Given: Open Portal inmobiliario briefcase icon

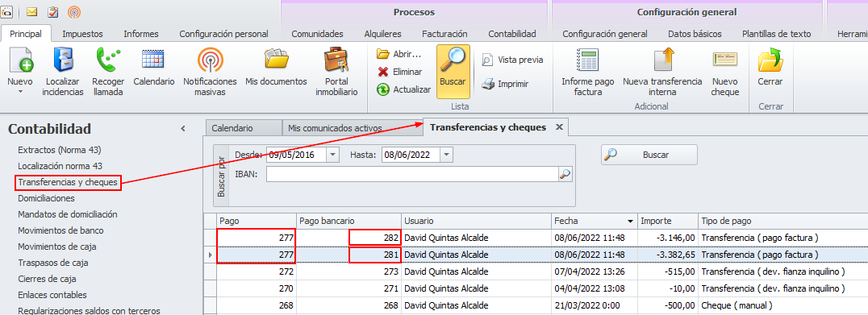Looking at the screenshot, I should pyautogui.click(x=336, y=60).
